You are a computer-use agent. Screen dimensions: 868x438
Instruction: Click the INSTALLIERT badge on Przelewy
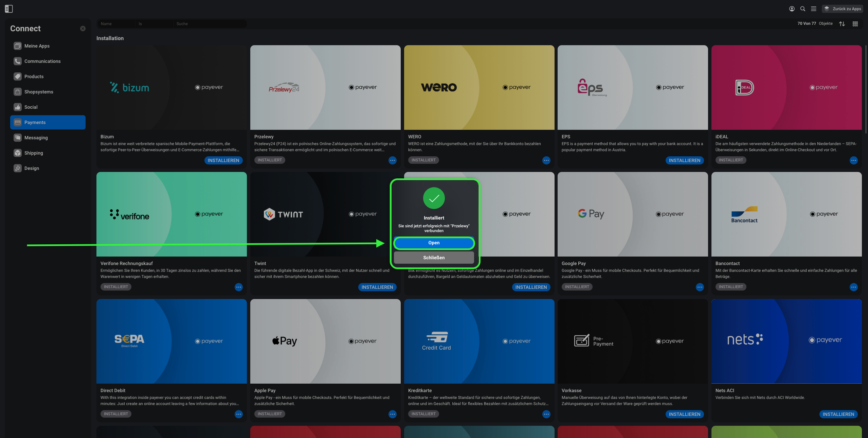(x=270, y=160)
